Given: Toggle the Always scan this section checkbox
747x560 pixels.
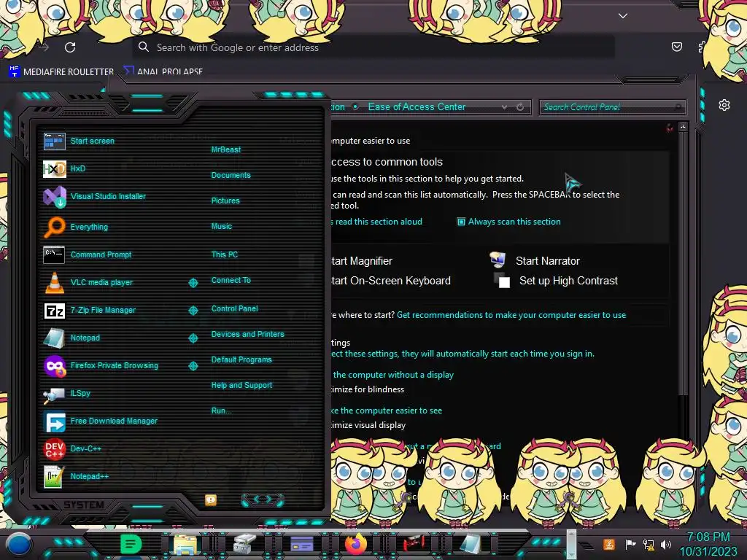Looking at the screenshot, I should (461, 222).
